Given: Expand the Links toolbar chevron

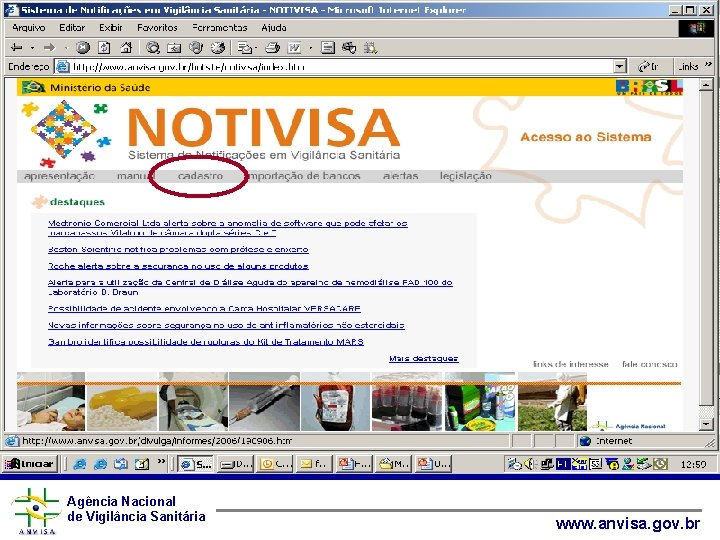Looking at the screenshot, I should tap(708, 65).
